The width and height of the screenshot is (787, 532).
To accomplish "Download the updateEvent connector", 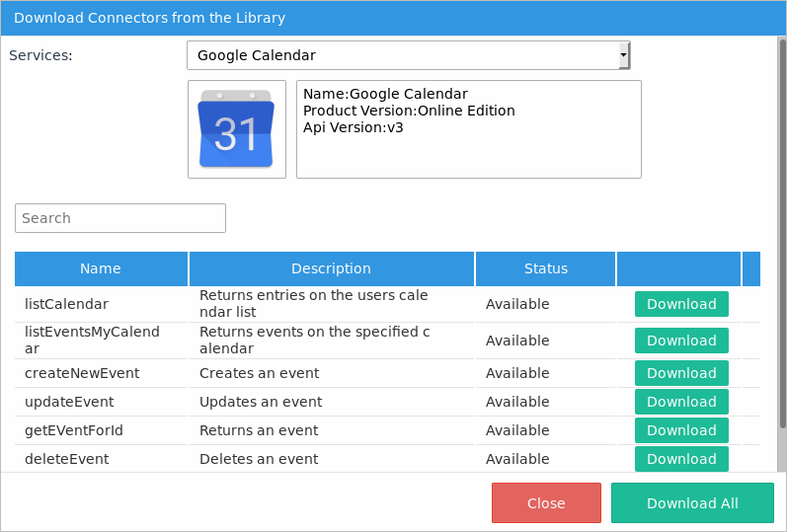I will pyautogui.click(x=681, y=402).
